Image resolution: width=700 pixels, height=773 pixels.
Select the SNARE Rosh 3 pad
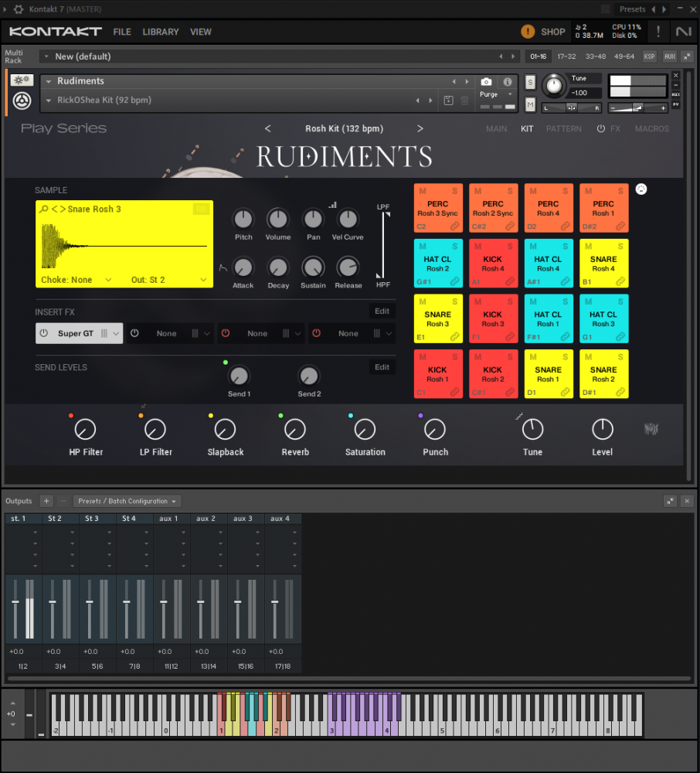tap(438, 318)
